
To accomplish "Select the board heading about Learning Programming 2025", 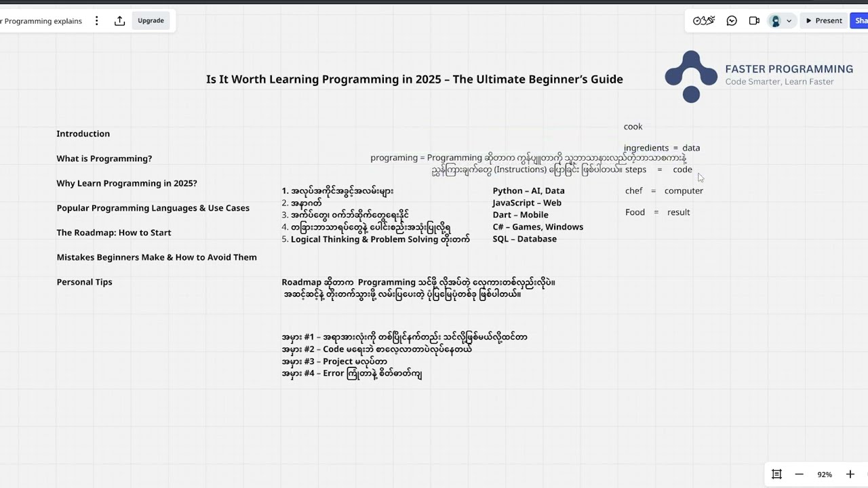I will click(414, 79).
